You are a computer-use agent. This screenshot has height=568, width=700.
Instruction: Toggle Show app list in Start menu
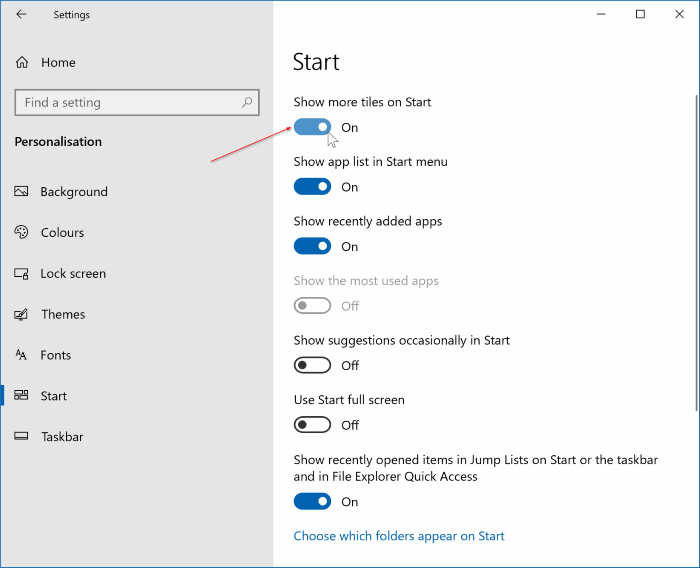312,187
